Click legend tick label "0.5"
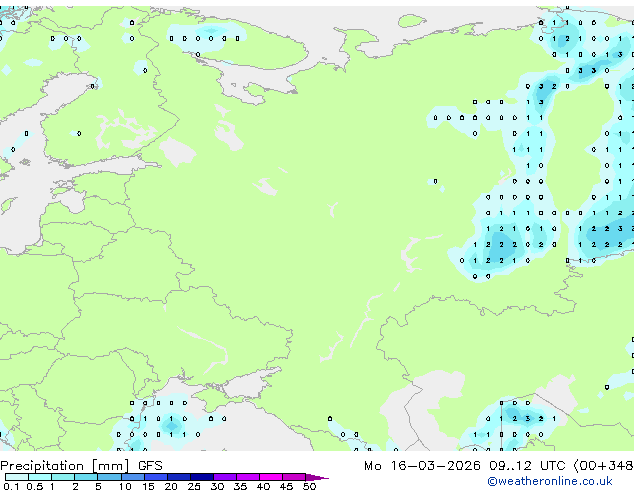 35,486
